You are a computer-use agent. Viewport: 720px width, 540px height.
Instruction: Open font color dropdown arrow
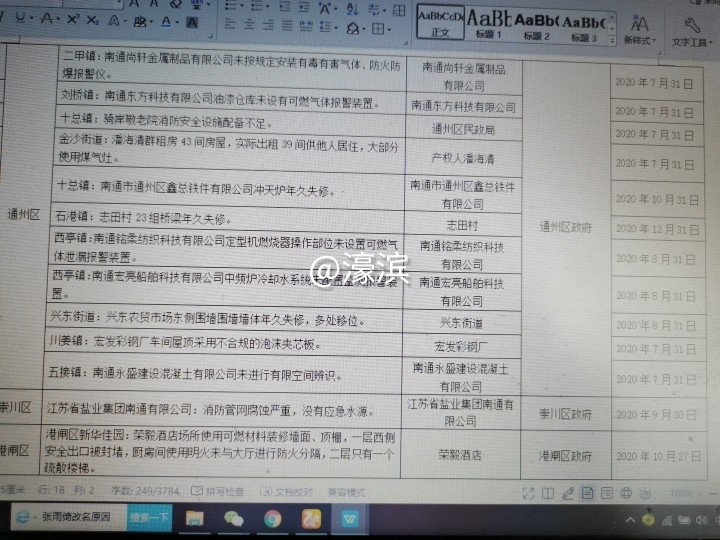(177, 22)
